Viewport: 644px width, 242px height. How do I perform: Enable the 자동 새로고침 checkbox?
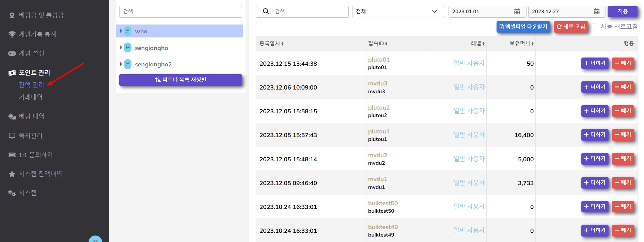click(595, 27)
